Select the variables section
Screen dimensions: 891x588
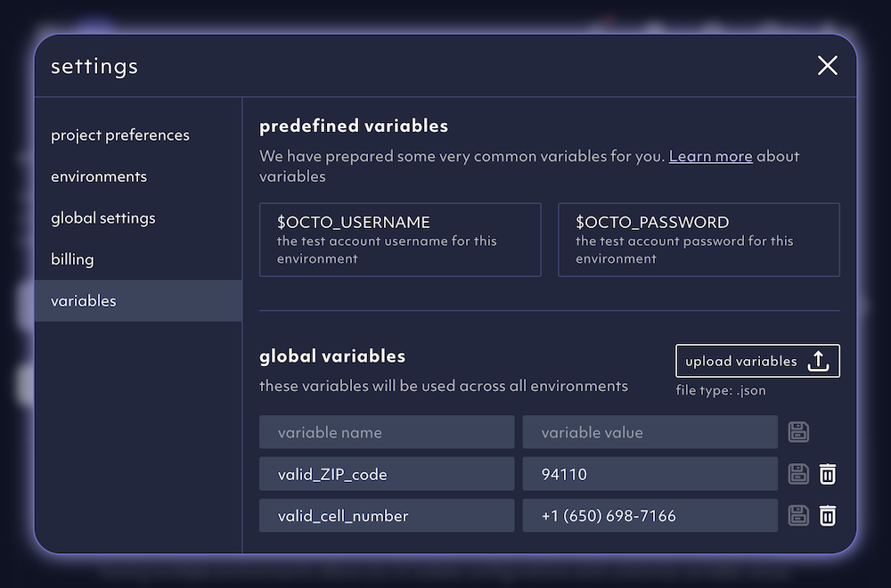pyautogui.click(x=138, y=300)
